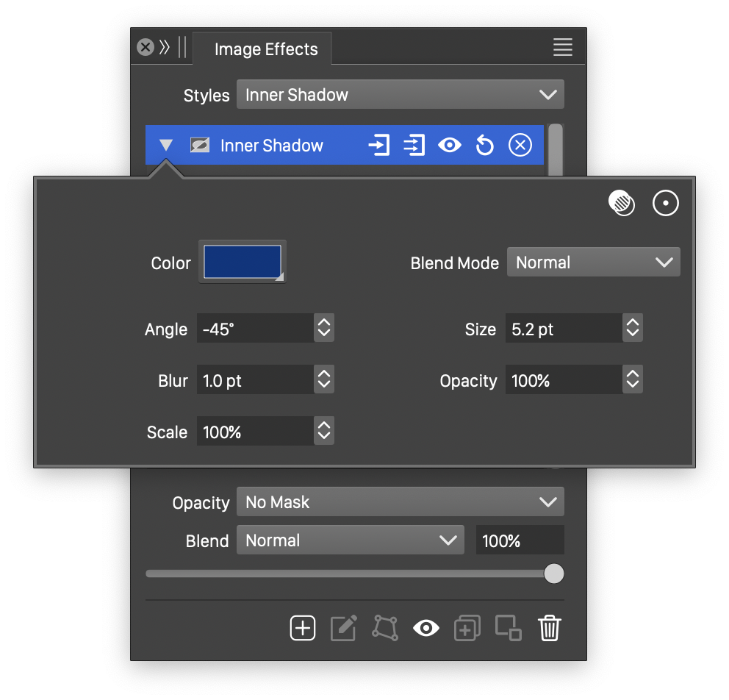Click the add new effect plus icon
The width and height of the screenshot is (729, 700).
click(x=303, y=629)
